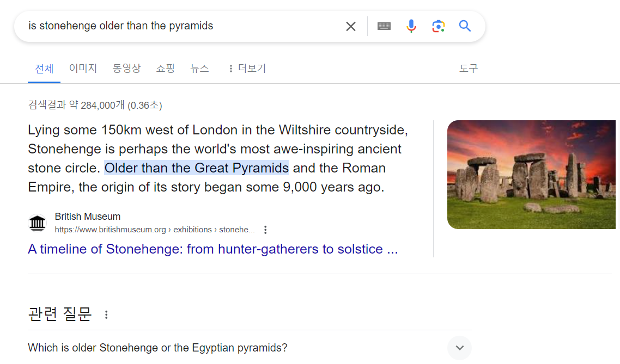Click inside the search query text field
The width and height of the screenshot is (620, 364).
point(178,26)
